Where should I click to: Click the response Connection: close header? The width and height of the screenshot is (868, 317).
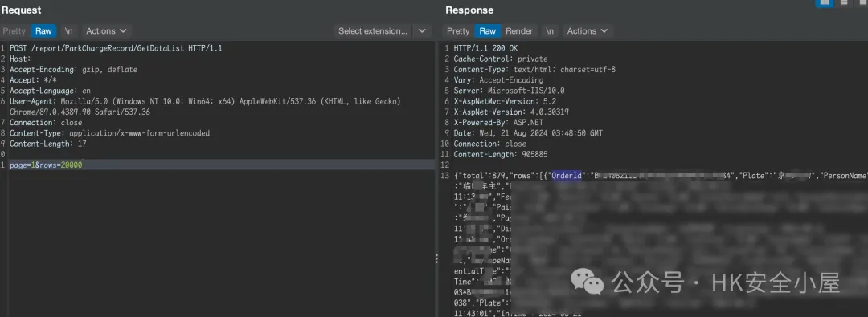coord(490,144)
